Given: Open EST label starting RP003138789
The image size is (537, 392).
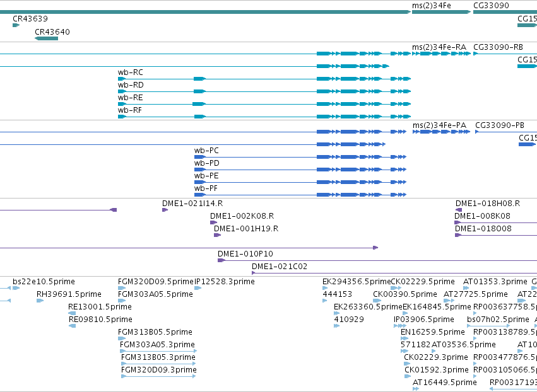Looking at the screenshot, I should (505, 331).
